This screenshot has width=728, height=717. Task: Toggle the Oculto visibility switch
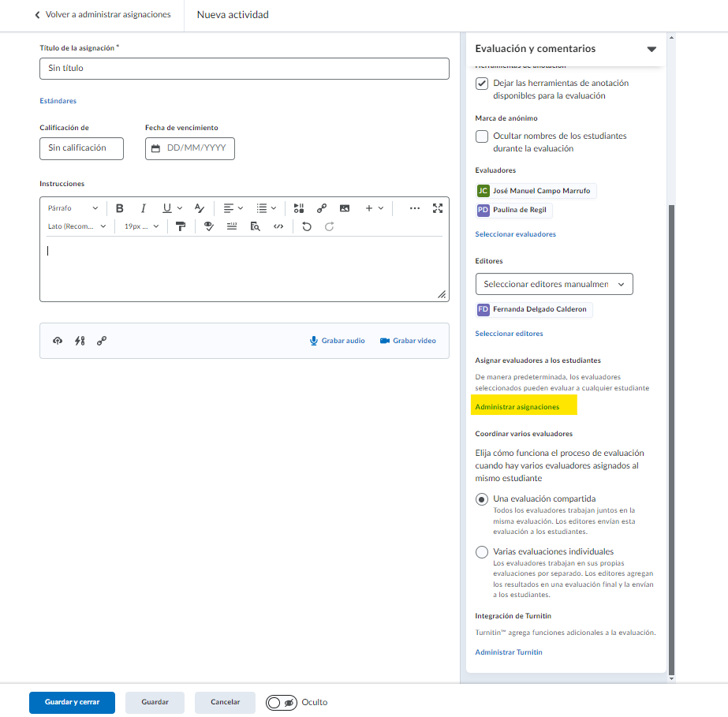click(x=282, y=703)
